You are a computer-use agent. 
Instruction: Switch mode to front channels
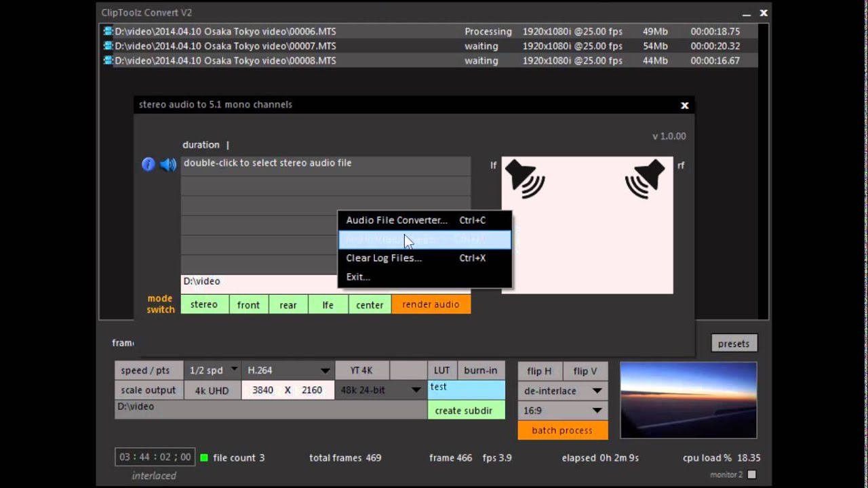(x=248, y=304)
